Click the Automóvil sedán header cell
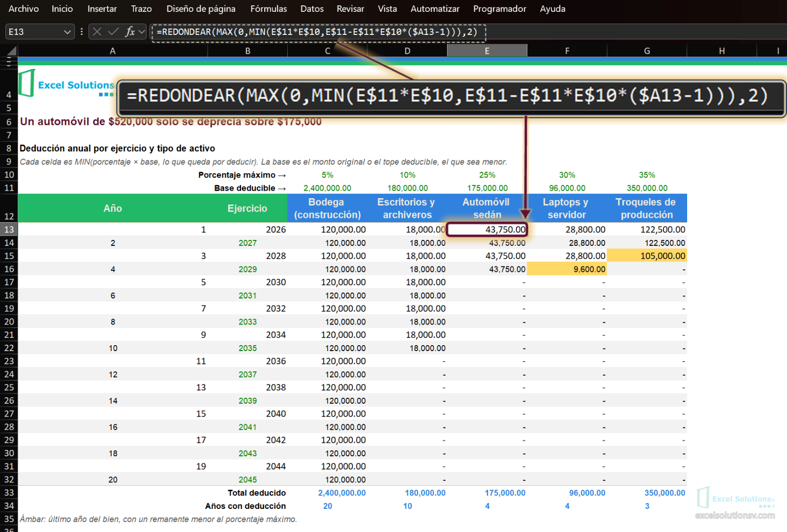787x532 pixels. click(487, 208)
